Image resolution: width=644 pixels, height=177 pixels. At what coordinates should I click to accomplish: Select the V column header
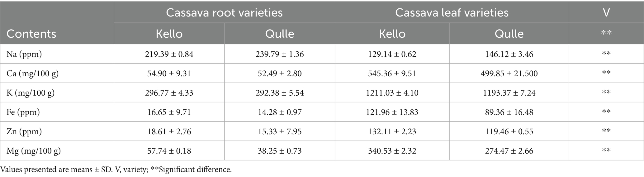tap(606, 13)
